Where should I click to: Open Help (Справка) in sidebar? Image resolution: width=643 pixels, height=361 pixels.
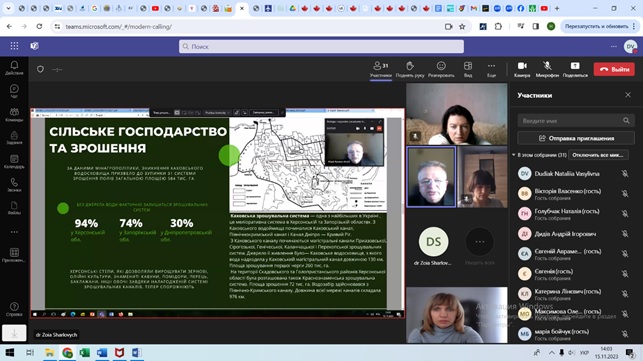click(x=14, y=309)
